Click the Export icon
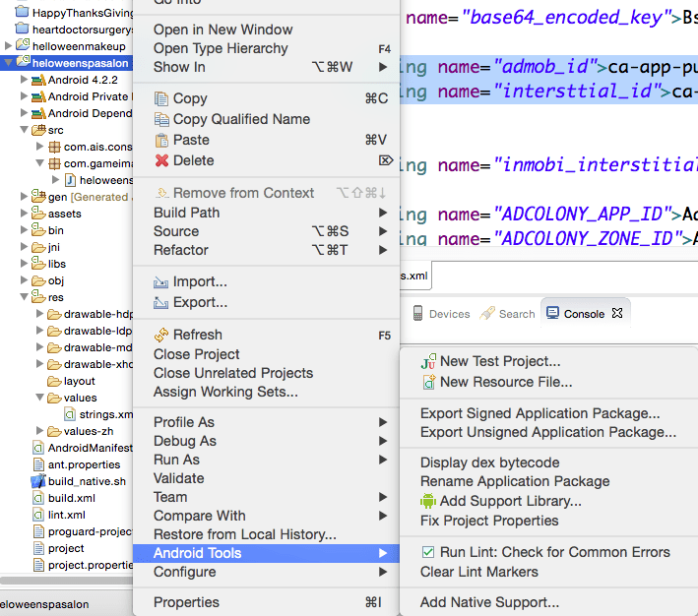The width and height of the screenshot is (698, 616). (160, 303)
